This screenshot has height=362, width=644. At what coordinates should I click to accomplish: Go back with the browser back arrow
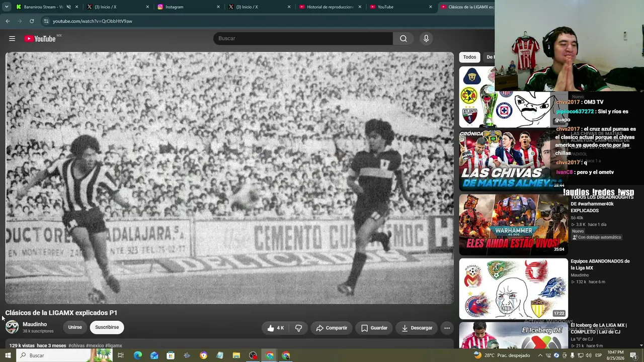(8, 21)
